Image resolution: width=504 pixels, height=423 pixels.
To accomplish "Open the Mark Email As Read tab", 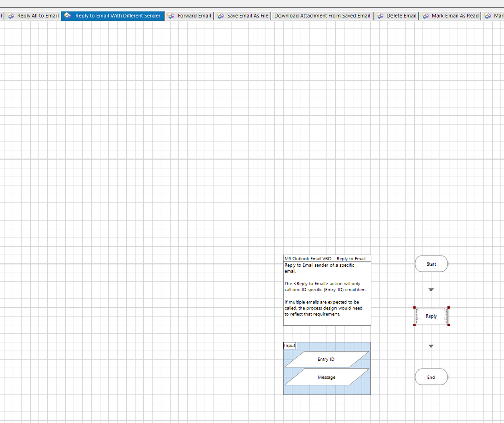I will pos(451,16).
